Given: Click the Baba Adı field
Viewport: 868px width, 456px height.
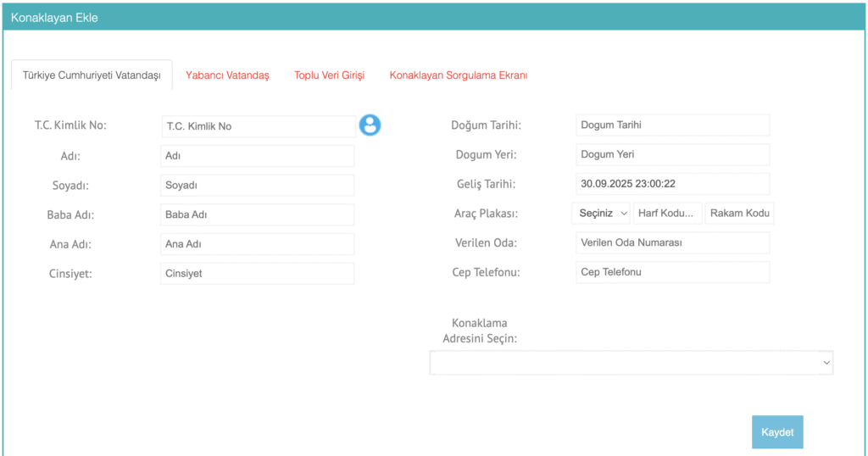Looking at the screenshot, I should pos(257,214).
